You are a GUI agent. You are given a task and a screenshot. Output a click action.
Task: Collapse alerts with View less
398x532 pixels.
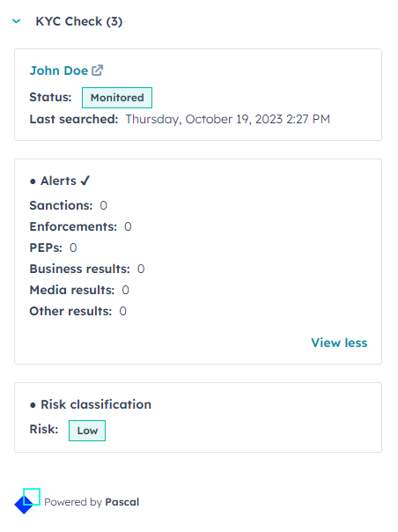[x=339, y=343]
